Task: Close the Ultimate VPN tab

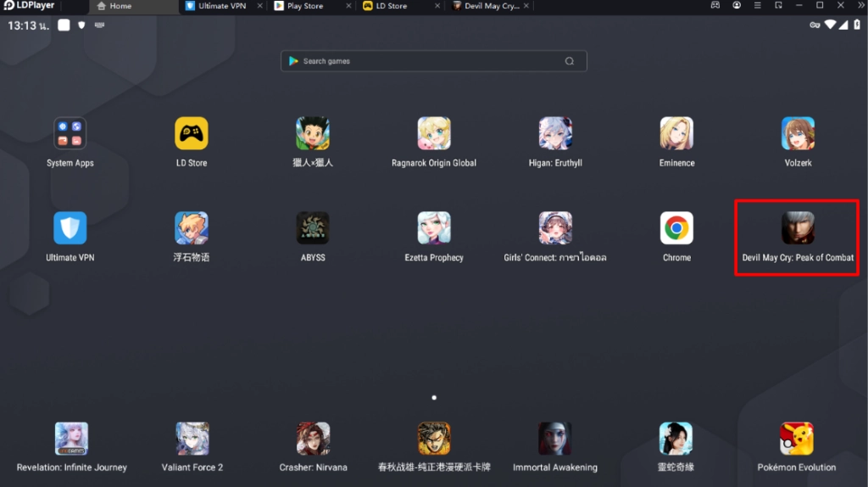Action: tap(259, 6)
